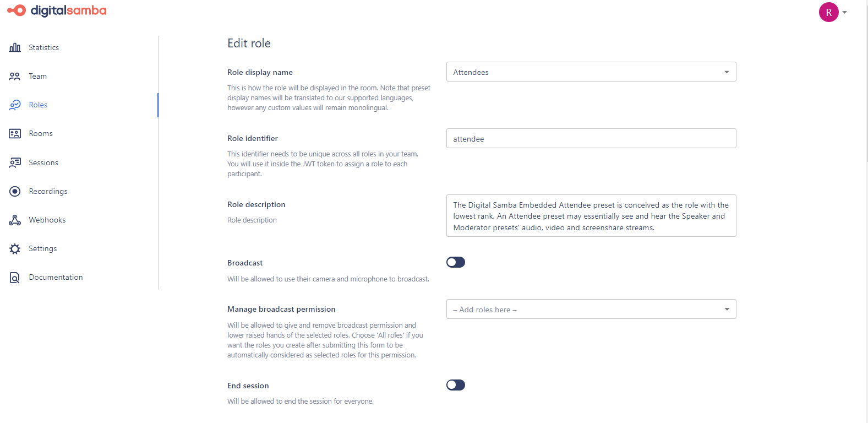
Task: Click the Role description text area
Action: click(x=591, y=216)
